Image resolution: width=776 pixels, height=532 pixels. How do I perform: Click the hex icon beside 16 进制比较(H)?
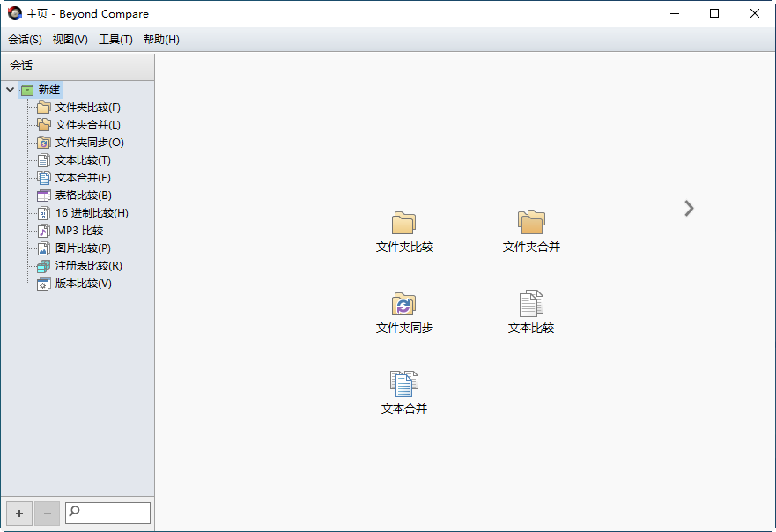[x=43, y=213]
